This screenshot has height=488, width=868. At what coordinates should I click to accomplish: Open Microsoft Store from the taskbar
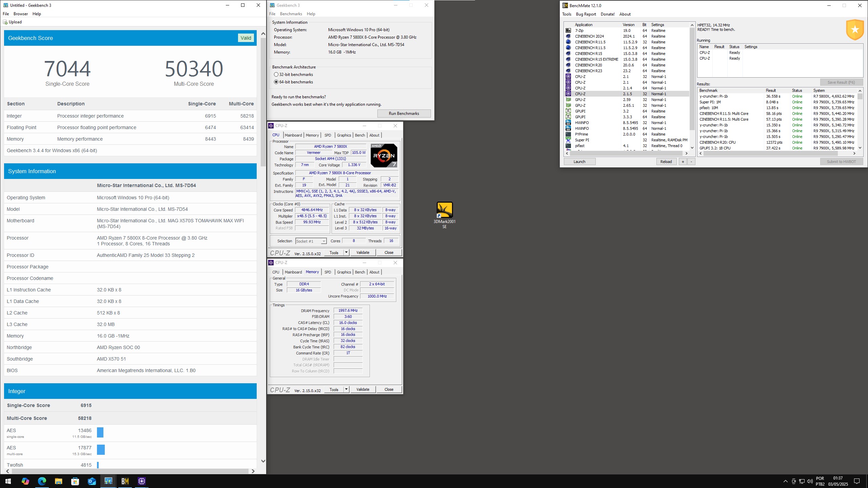pyautogui.click(x=75, y=481)
